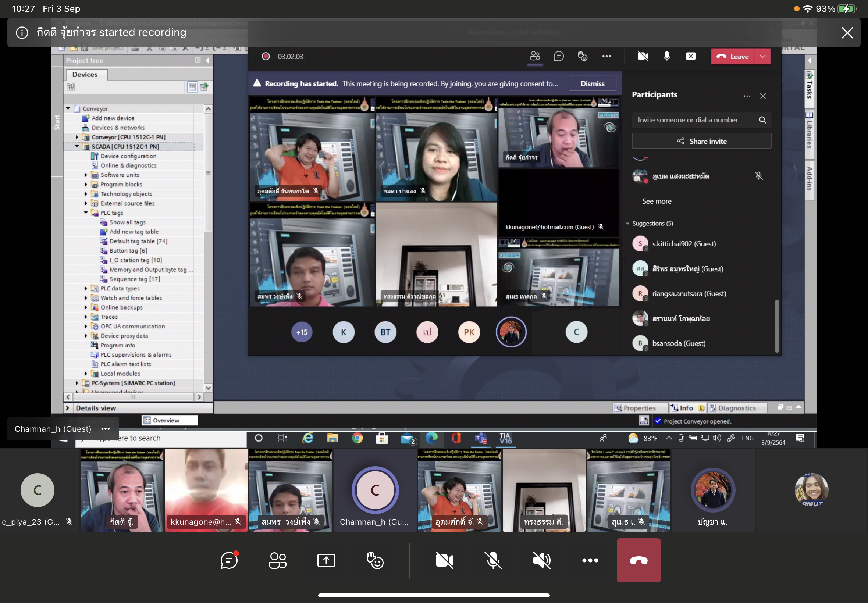
Task: Click TIA V16 icon in taskbar
Action: click(x=505, y=438)
